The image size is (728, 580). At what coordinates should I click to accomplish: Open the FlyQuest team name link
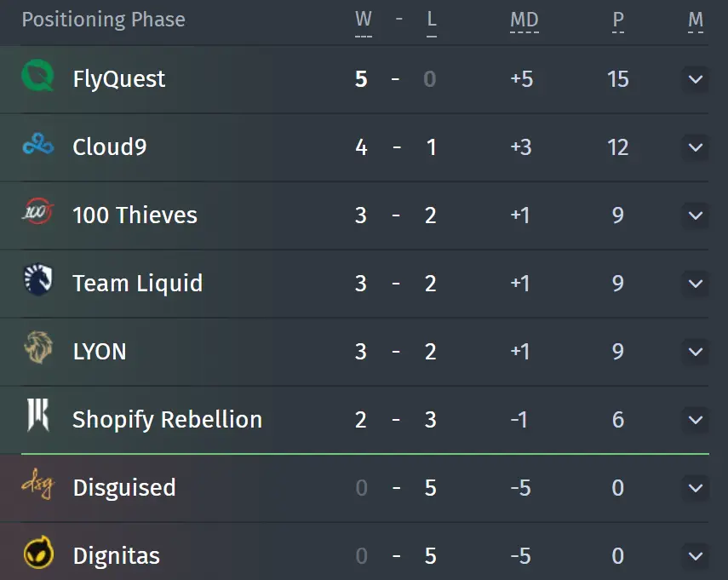(119, 79)
